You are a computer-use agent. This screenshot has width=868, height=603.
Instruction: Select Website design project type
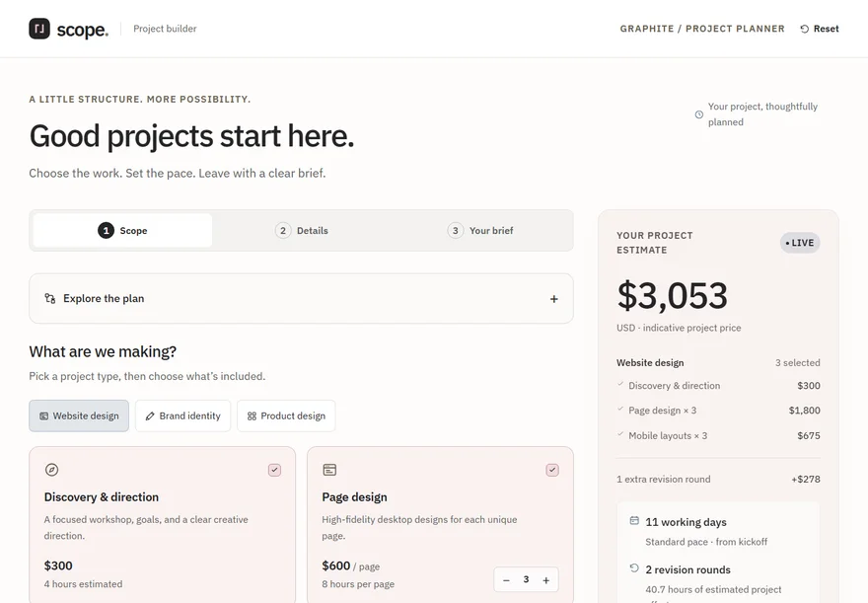(79, 415)
